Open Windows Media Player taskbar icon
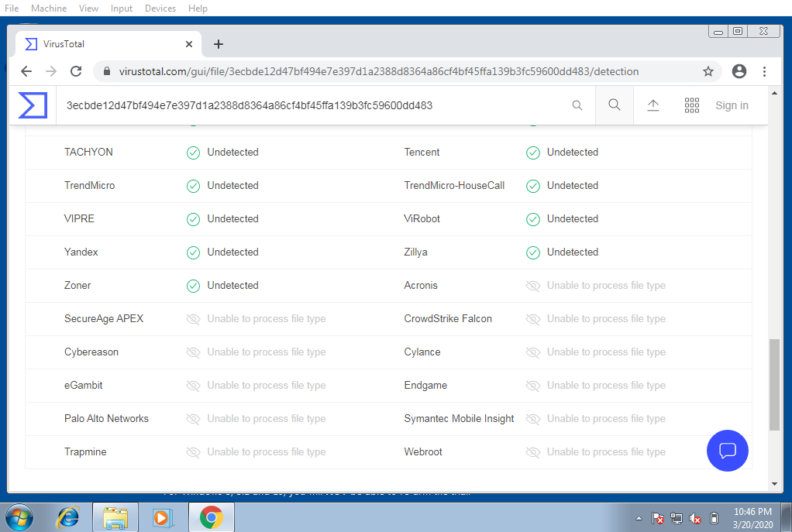 coord(163,517)
